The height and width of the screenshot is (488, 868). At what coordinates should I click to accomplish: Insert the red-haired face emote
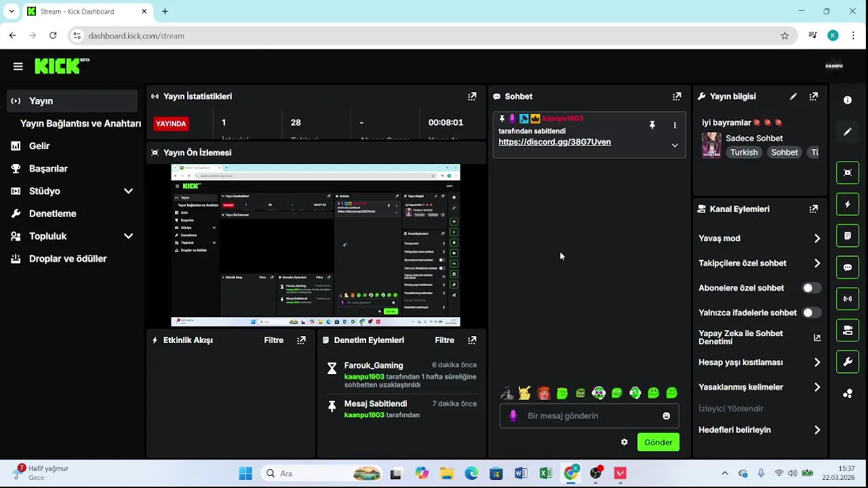click(544, 392)
